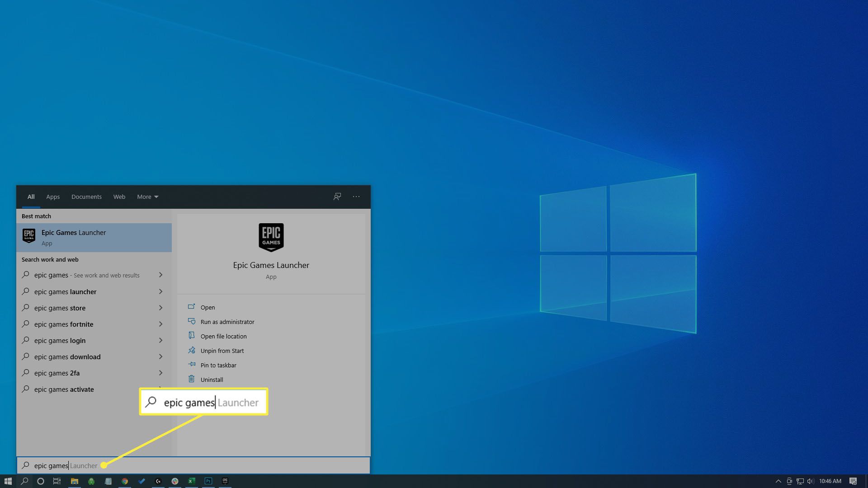Click the Epic Games taskbar icon
The width and height of the screenshot is (868, 488).
click(225, 481)
